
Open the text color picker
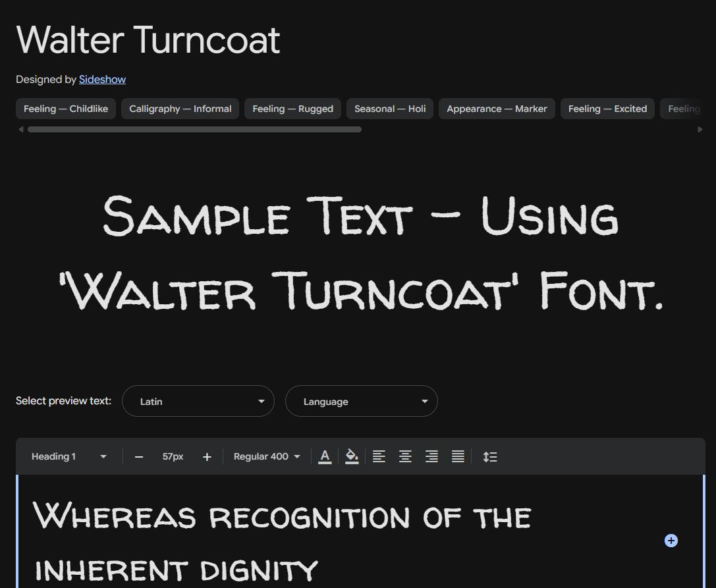point(325,456)
